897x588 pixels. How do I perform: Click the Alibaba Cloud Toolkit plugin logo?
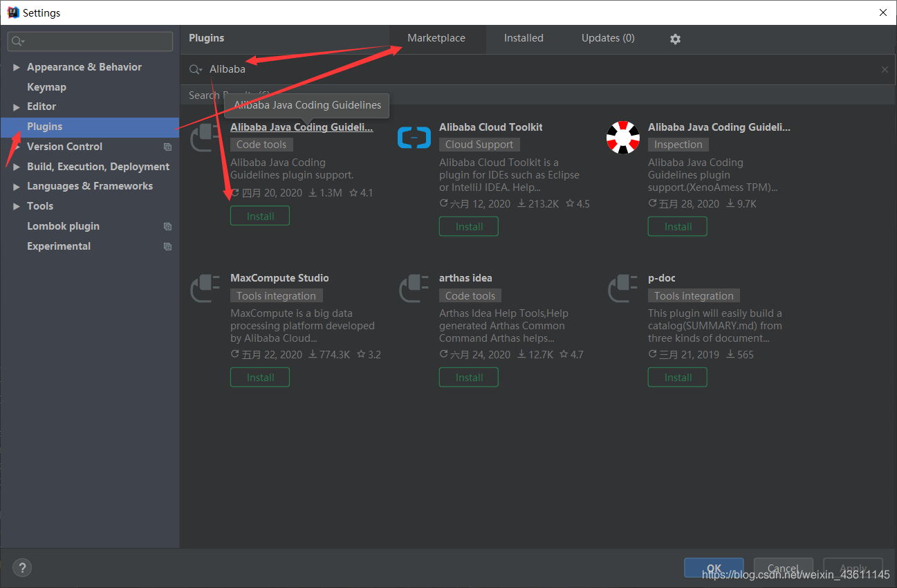414,138
